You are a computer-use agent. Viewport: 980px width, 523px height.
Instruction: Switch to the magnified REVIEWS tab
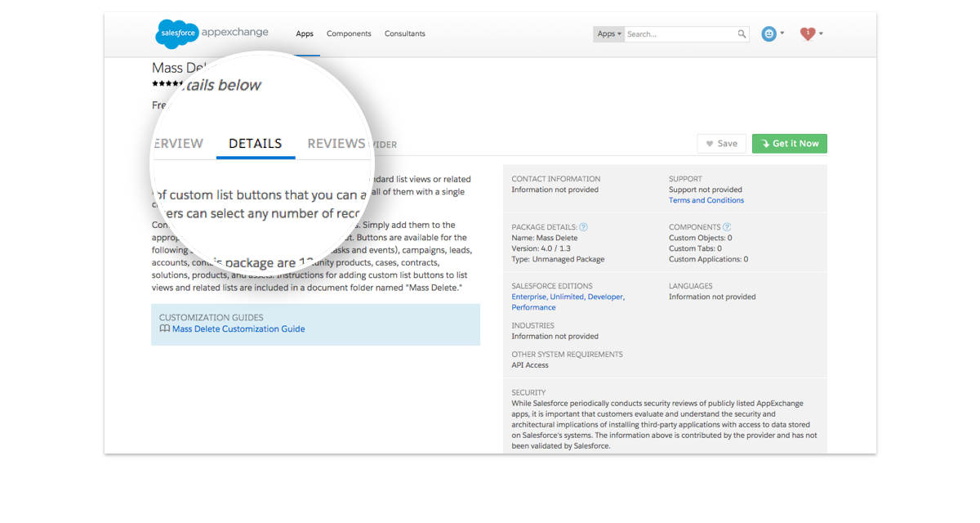click(336, 144)
